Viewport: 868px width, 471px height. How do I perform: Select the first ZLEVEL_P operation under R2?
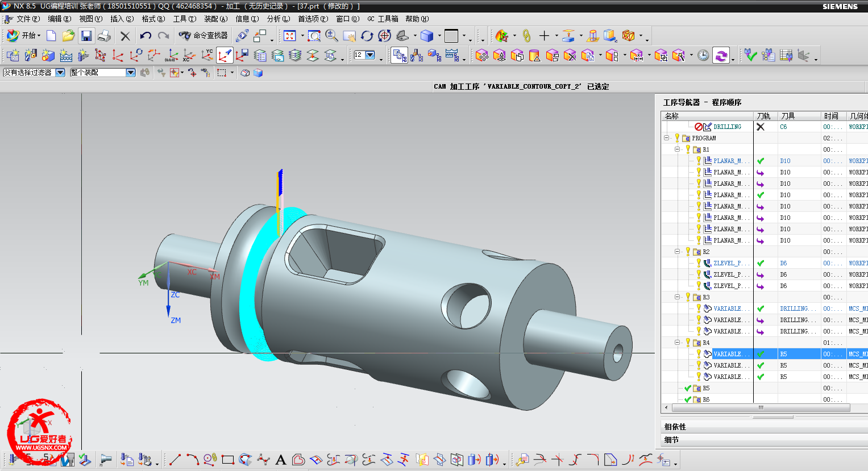[x=764, y=263]
